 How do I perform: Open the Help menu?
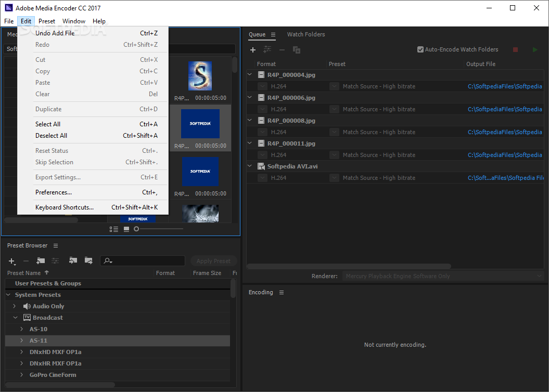click(99, 21)
